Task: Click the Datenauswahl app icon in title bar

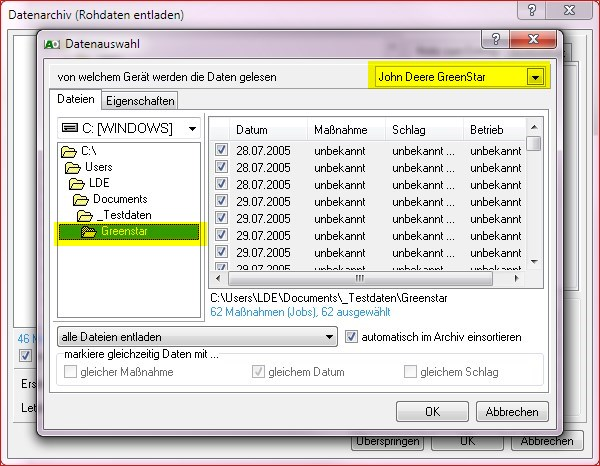Action: (52, 44)
